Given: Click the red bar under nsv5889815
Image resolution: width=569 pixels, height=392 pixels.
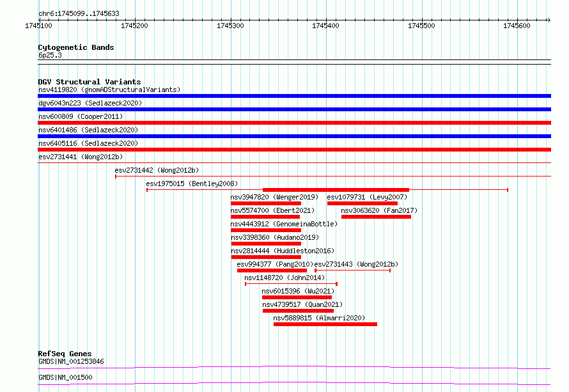Looking at the screenshot, I should (x=325, y=324).
